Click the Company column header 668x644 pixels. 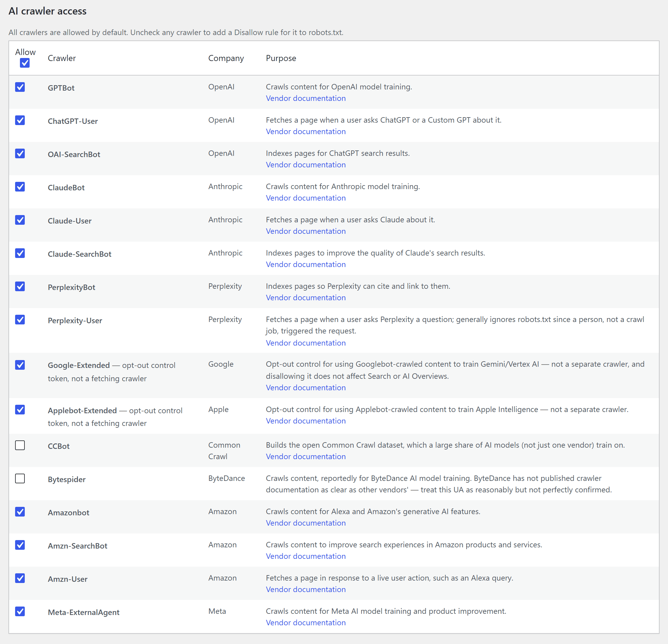226,58
